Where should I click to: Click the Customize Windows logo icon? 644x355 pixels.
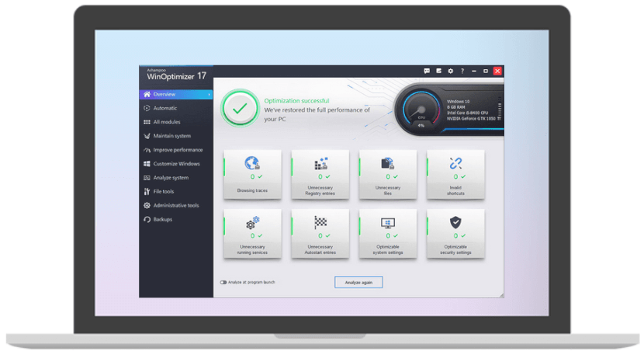pos(147,164)
